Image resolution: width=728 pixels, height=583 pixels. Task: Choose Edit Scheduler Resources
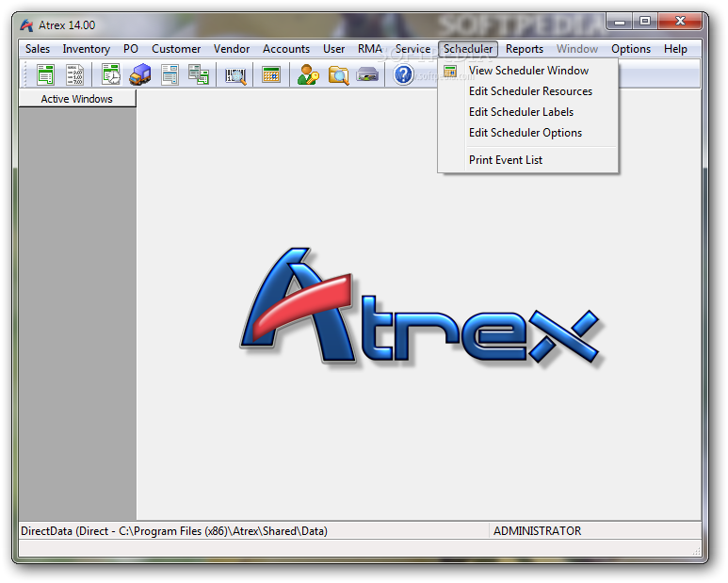(x=528, y=91)
